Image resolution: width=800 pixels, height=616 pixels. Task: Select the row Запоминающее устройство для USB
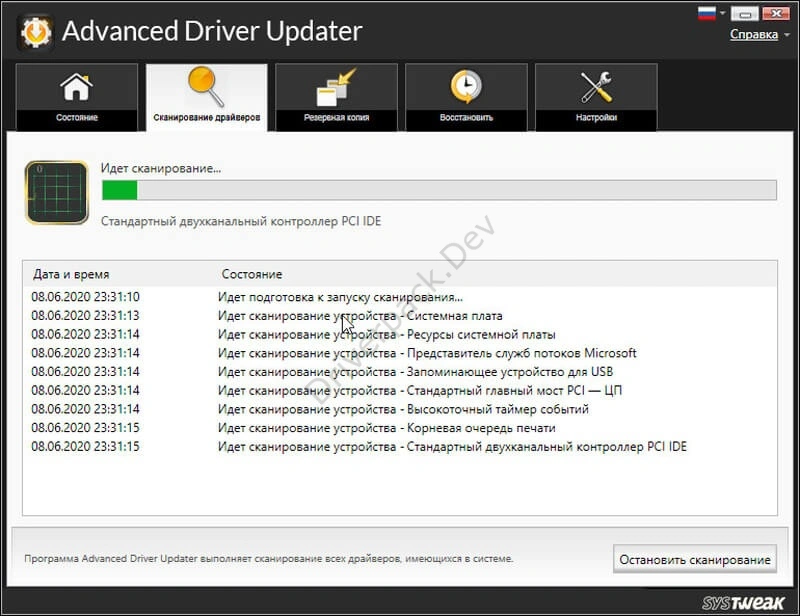click(x=399, y=372)
